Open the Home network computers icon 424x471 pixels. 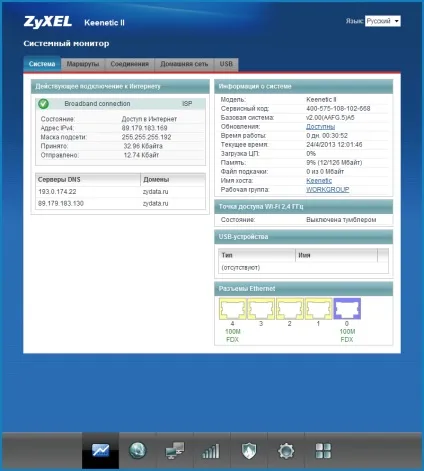(x=175, y=451)
